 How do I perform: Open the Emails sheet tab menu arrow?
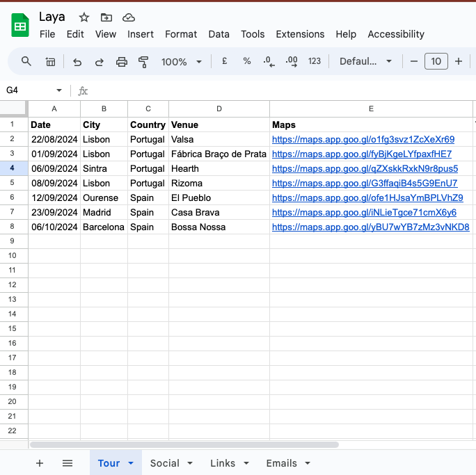point(308,463)
